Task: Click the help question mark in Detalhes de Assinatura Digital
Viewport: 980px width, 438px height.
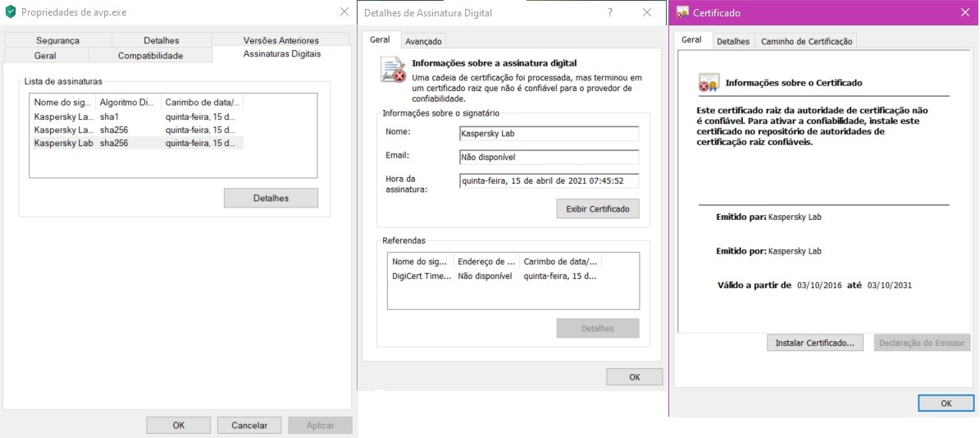Action: coord(610,12)
